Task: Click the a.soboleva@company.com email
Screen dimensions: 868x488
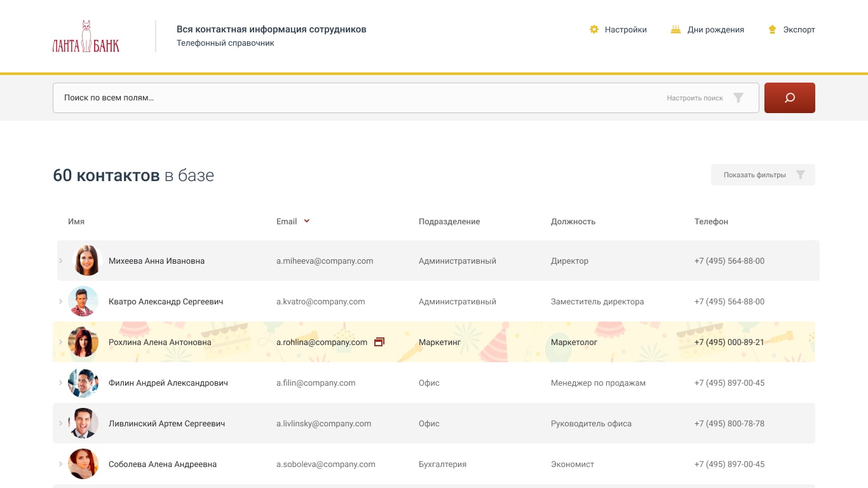Action: coord(325,464)
